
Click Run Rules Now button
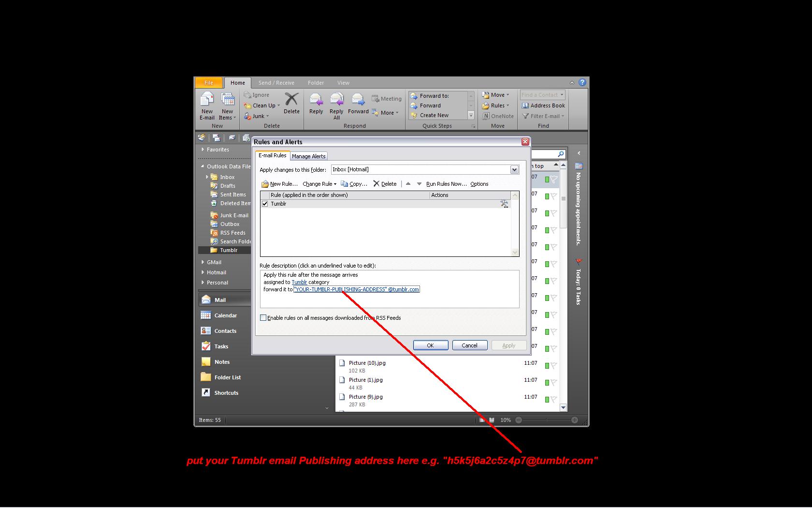446,184
